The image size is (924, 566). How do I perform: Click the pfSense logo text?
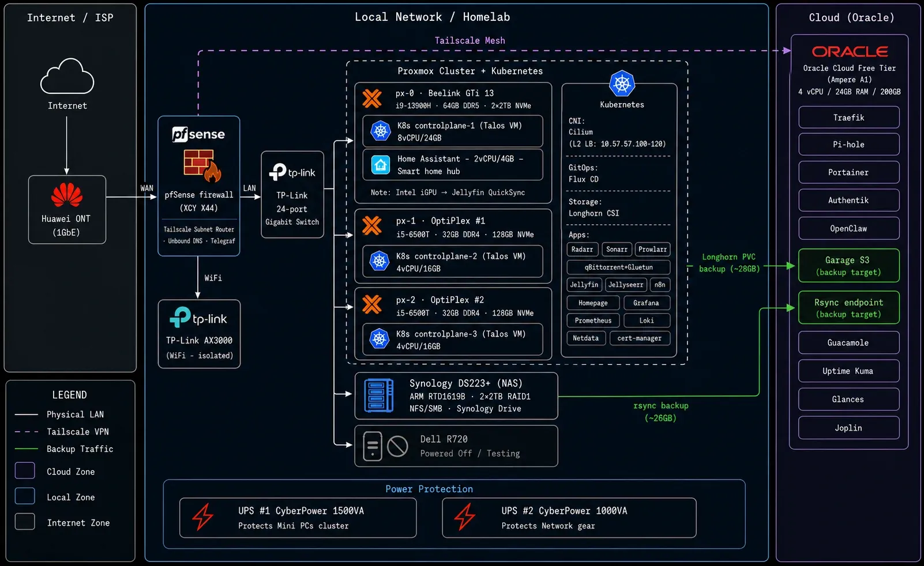pyautogui.click(x=198, y=134)
